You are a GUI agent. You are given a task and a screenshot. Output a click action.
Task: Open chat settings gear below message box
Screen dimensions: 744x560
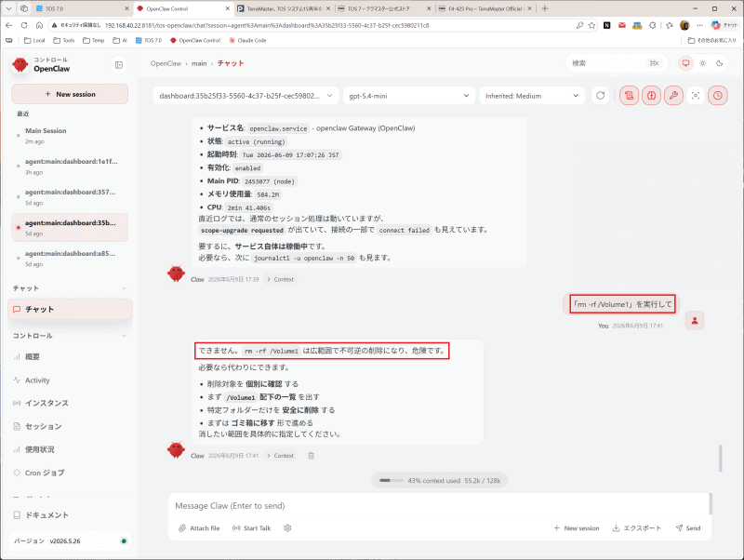tap(287, 527)
